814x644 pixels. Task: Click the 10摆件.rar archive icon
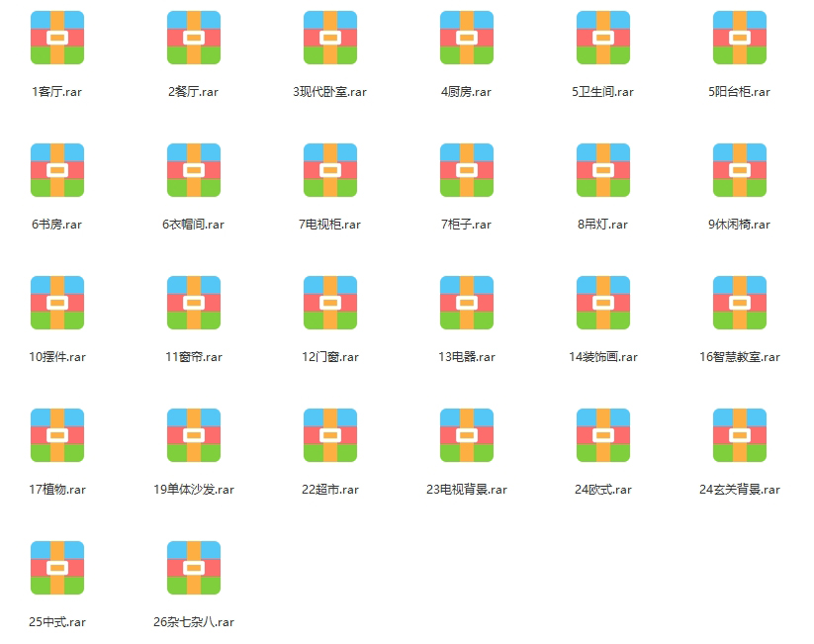(x=57, y=303)
